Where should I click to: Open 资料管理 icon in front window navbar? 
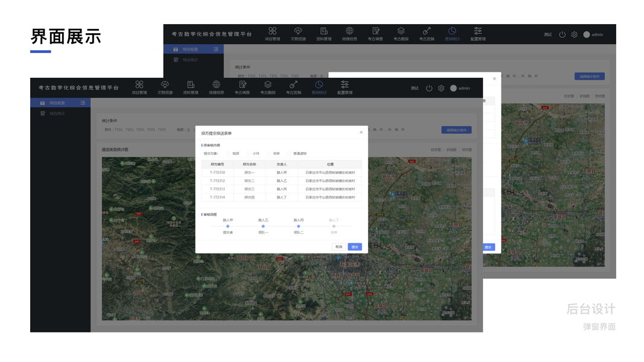point(191,84)
